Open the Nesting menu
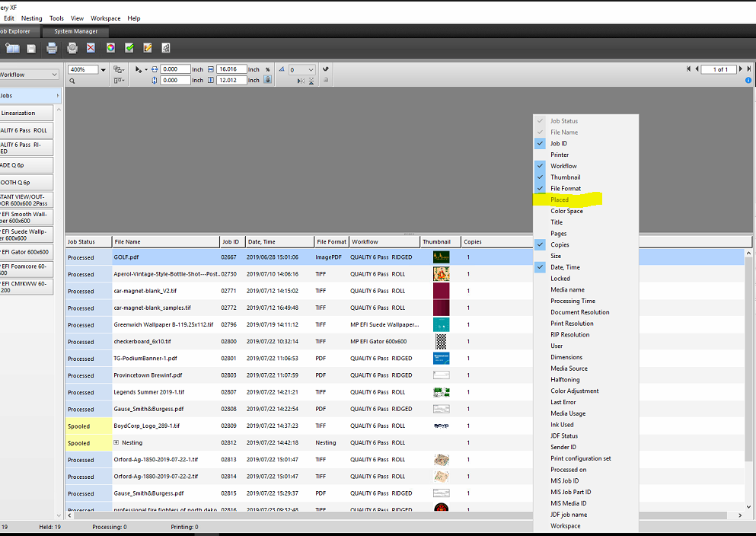Viewport: 756px width, 536px height. [x=31, y=18]
